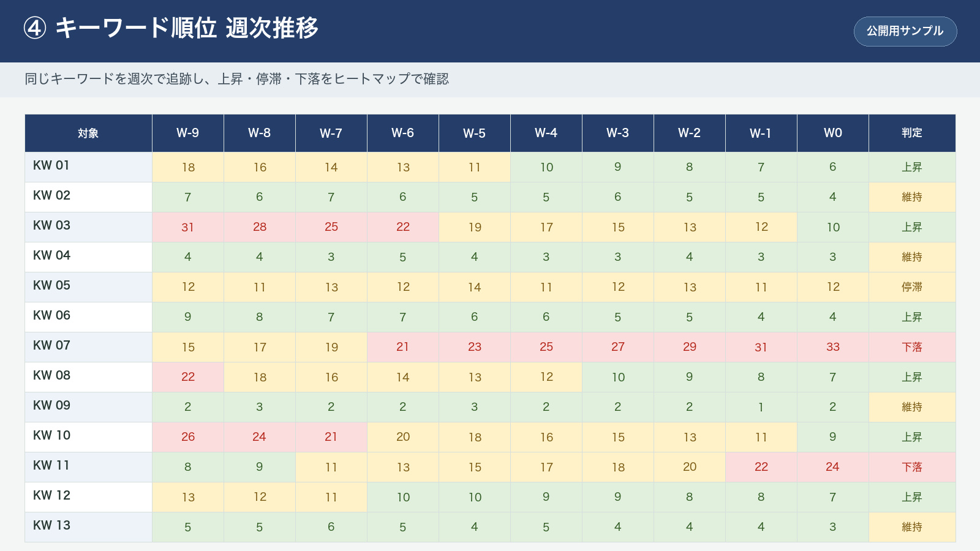The width and height of the screenshot is (980, 551).
Task: Select KW 11 W0 cell value 24
Action: click(x=833, y=467)
